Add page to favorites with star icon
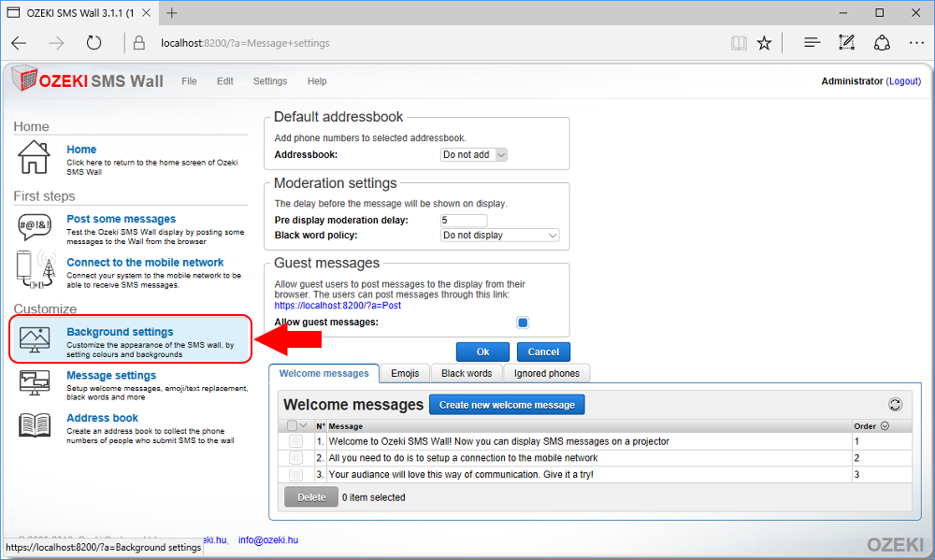 tap(764, 43)
